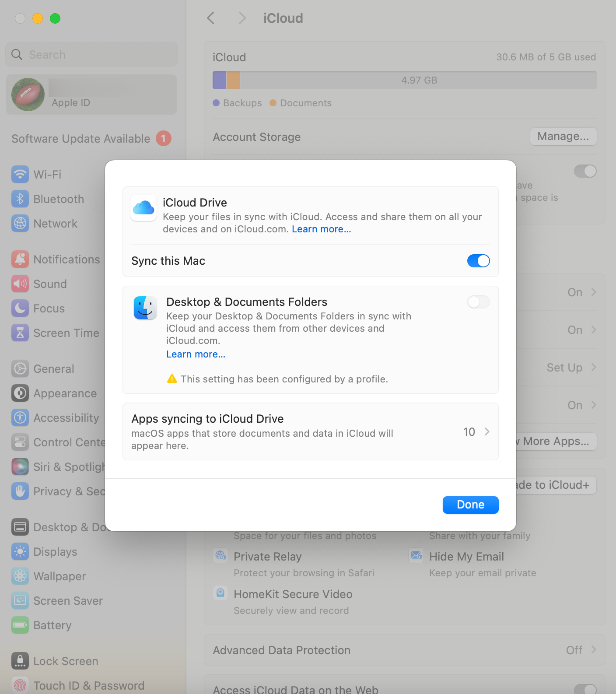Open Screen Saver icon

(x=20, y=600)
